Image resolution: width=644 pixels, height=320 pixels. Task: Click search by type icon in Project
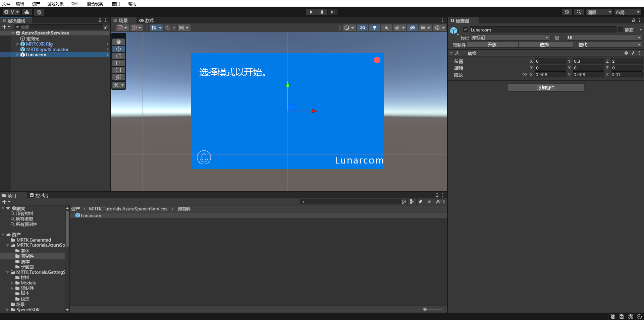click(412, 202)
